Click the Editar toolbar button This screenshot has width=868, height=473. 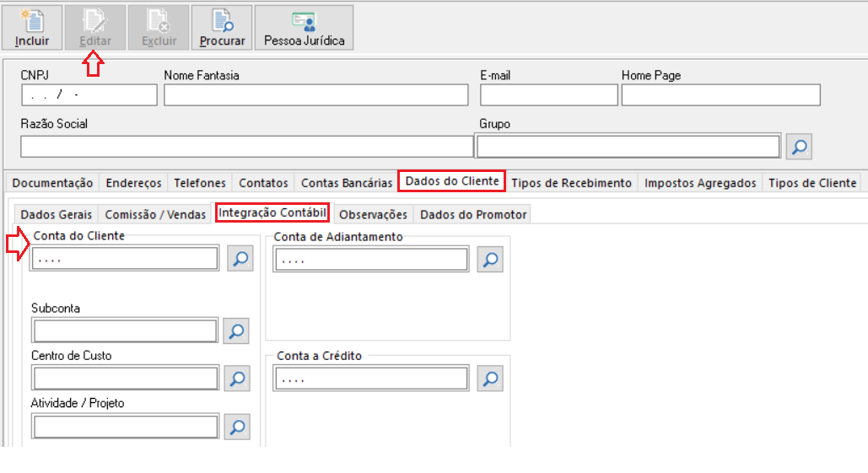click(95, 28)
